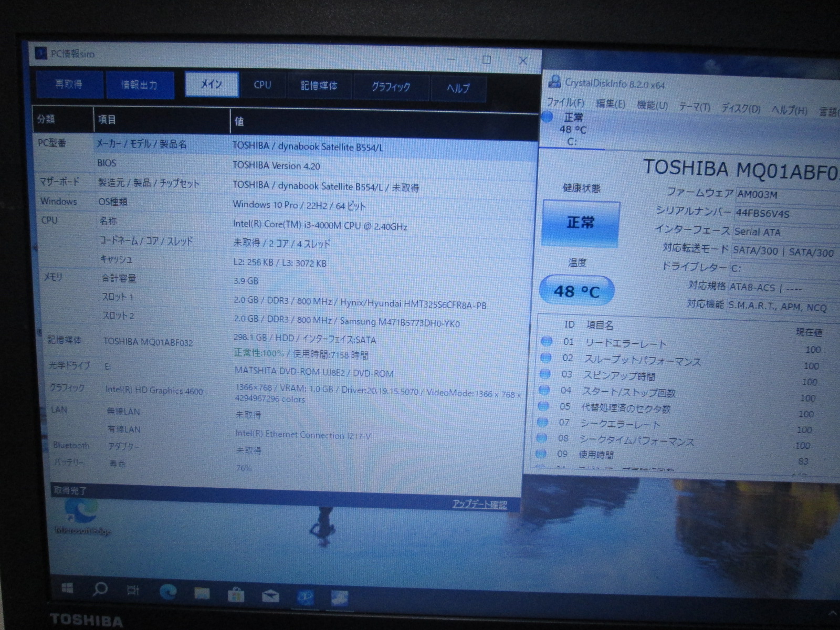Click status circle for ID 07 シークエラーレート
The image size is (840, 630).
[542, 422]
